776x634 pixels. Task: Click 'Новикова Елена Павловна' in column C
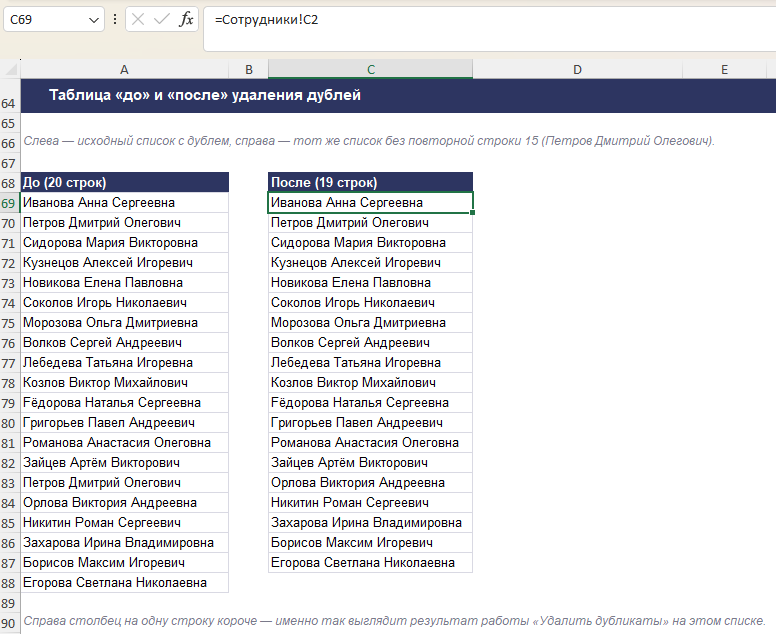371,283
